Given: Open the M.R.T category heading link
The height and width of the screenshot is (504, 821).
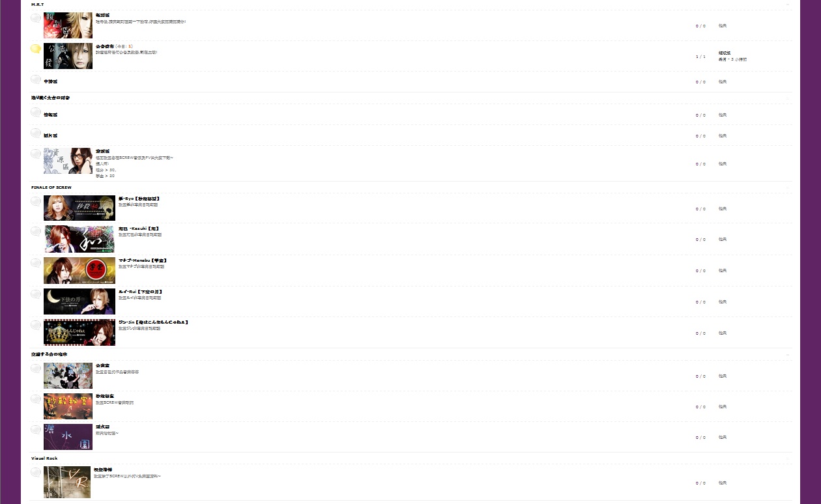Looking at the screenshot, I should tap(37, 5).
